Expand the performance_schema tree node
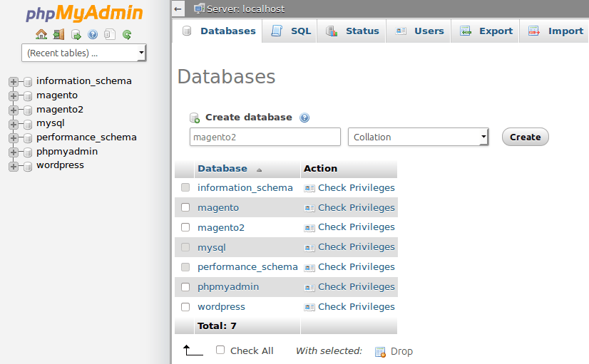This screenshot has height=364, width=589. 14,137
